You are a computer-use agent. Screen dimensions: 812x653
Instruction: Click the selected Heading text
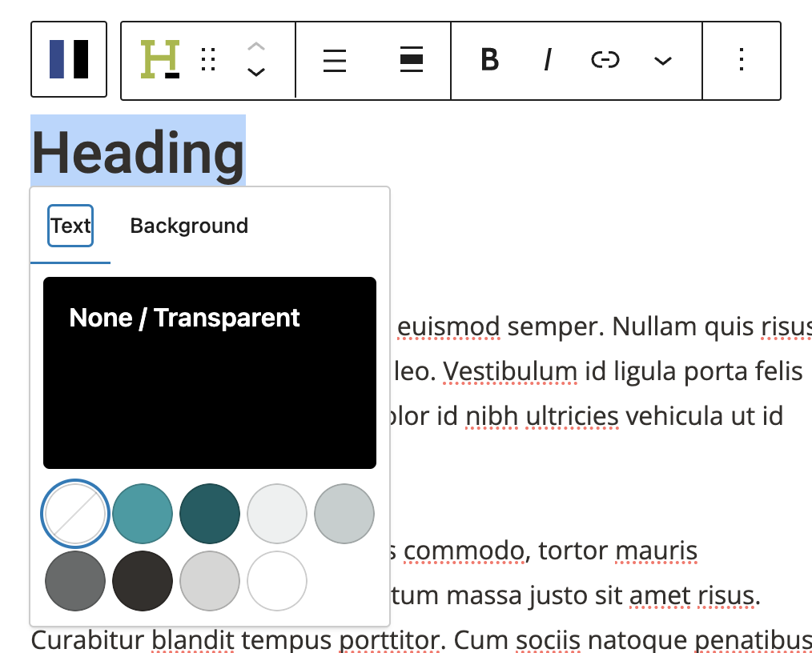[x=138, y=151]
